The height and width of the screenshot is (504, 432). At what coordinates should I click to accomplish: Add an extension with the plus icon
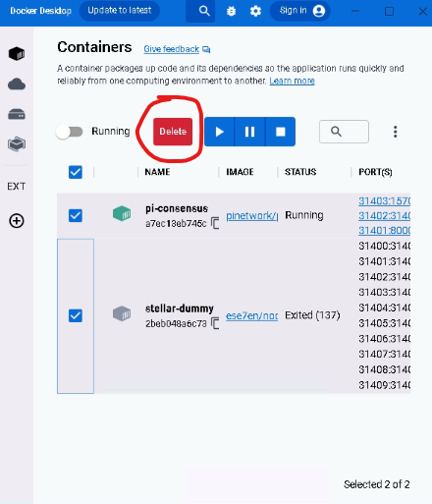pyautogui.click(x=17, y=221)
